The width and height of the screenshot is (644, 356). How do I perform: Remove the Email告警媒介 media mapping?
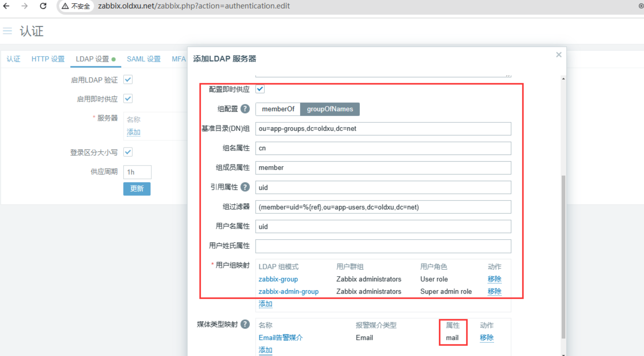[x=486, y=338]
